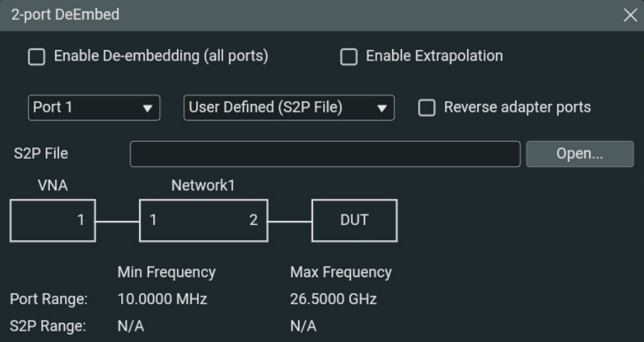Open the Port 1 dropdown
The image size is (644, 342).
[x=93, y=108]
